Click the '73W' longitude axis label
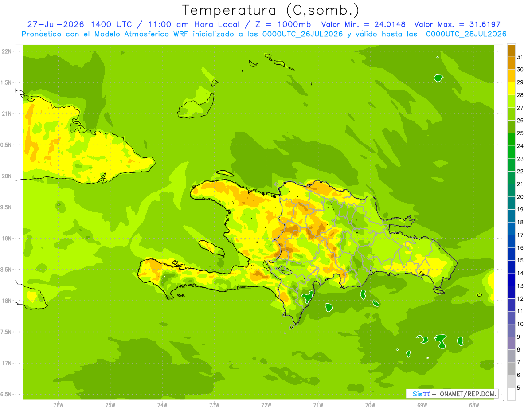Image resolution: width=532 pixels, height=411 pixels. point(214,405)
